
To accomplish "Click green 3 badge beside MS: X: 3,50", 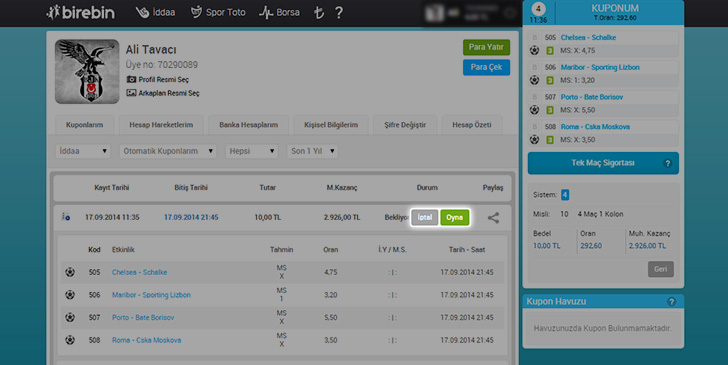I will click(x=550, y=140).
